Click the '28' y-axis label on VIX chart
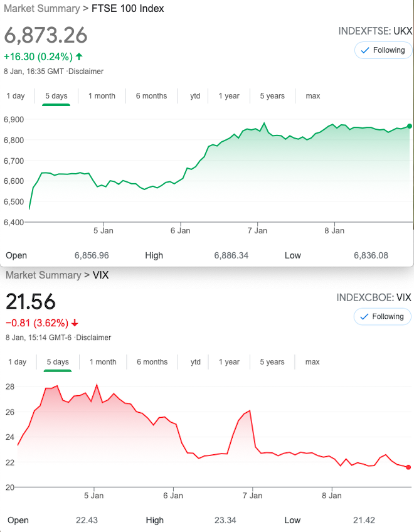The image size is (414, 532). [x=10, y=386]
